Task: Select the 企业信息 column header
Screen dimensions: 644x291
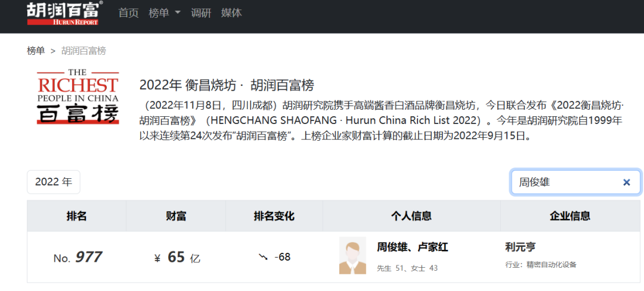Action: point(570,216)
